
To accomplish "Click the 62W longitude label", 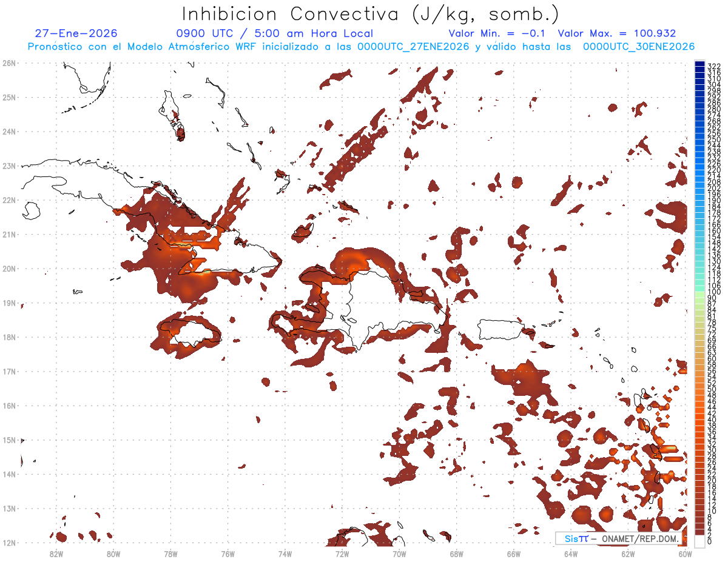I will 628,554.
